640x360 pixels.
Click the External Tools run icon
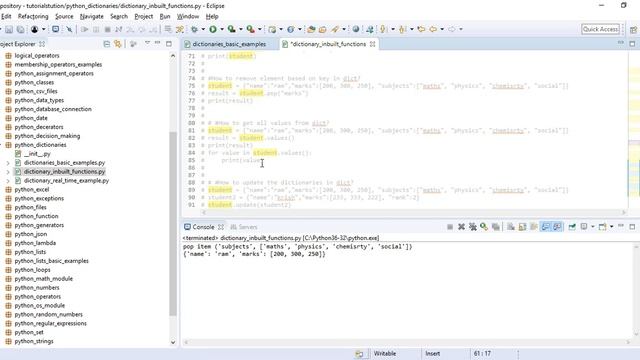pyautogui.click(x=251, y=29)
